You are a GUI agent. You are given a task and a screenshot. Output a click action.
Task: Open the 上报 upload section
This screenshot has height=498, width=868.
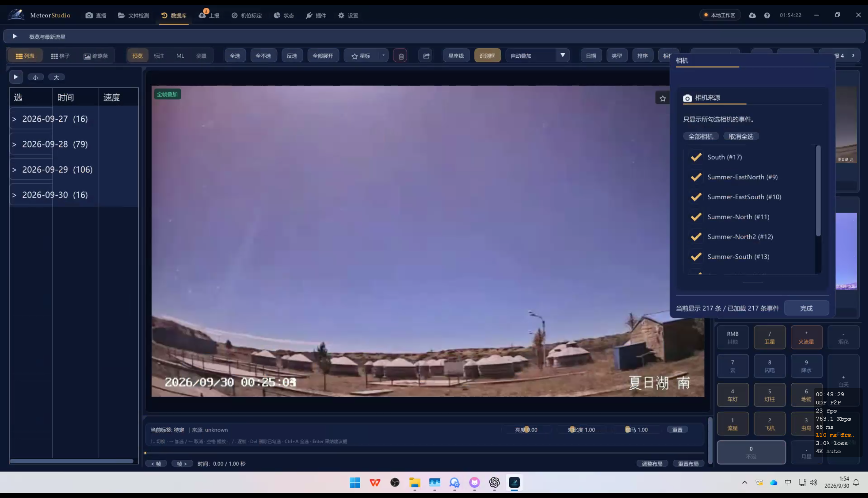tap(209, 15)
